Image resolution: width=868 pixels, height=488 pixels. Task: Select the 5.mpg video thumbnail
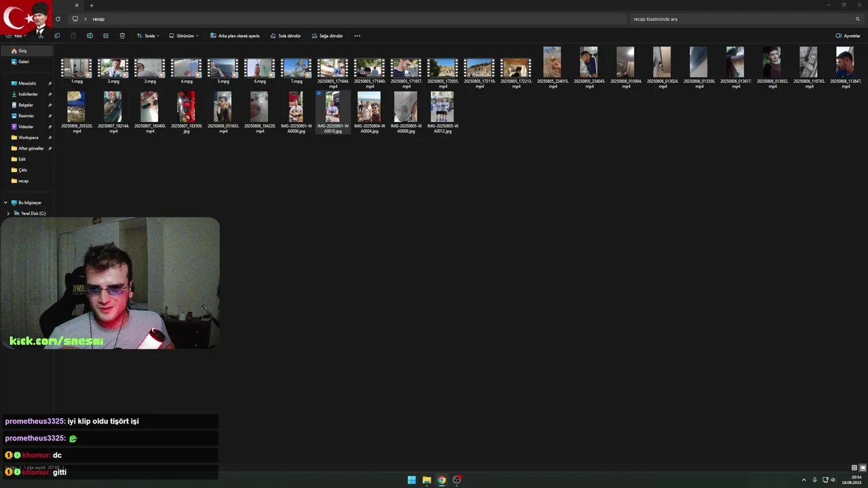(x=223, y=68)
